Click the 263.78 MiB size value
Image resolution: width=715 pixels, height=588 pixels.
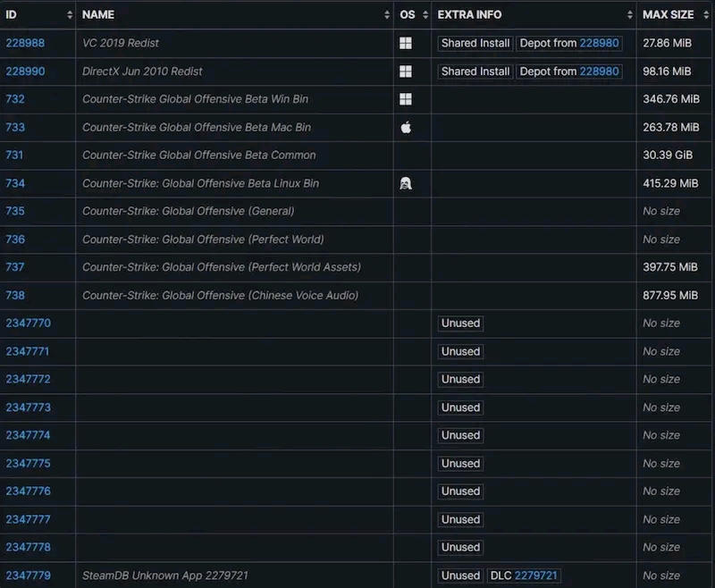(671, 128)
